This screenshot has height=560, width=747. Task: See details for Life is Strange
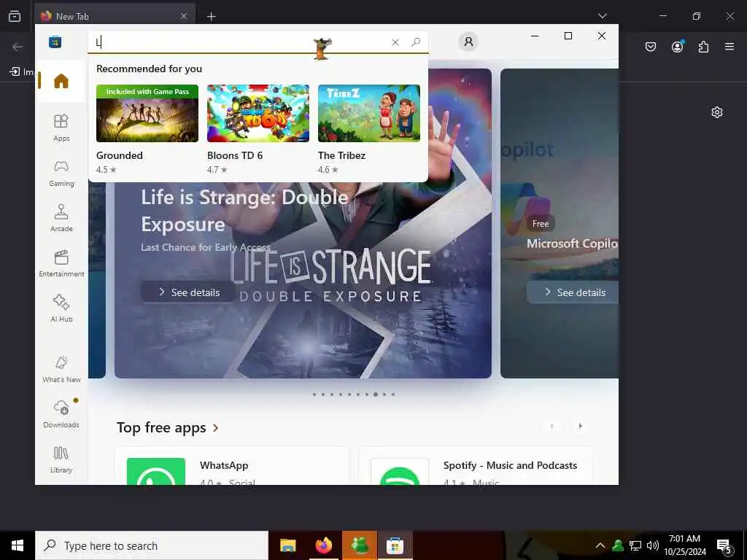pos(188,292)
